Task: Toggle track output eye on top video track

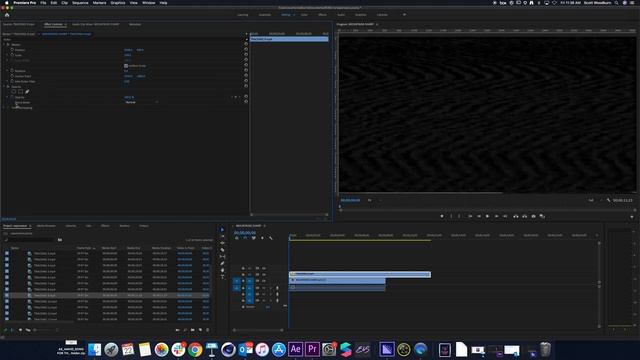Action: coord(264,268)
